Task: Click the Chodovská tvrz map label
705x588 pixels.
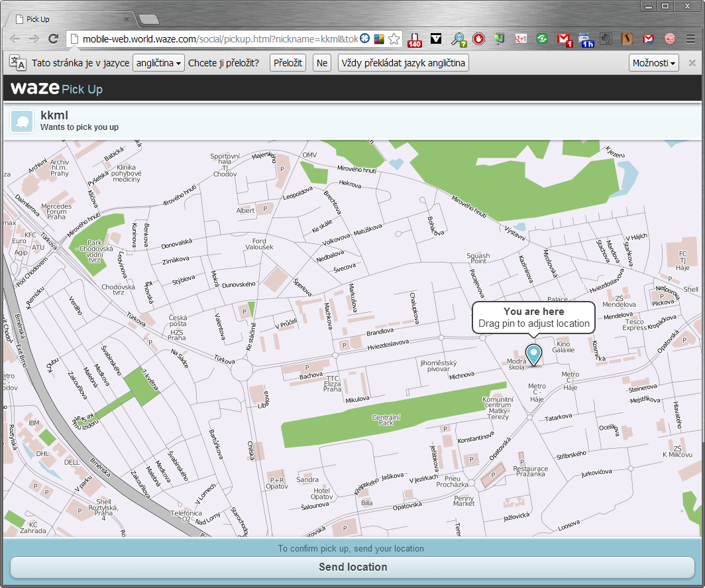Action: 118,289
